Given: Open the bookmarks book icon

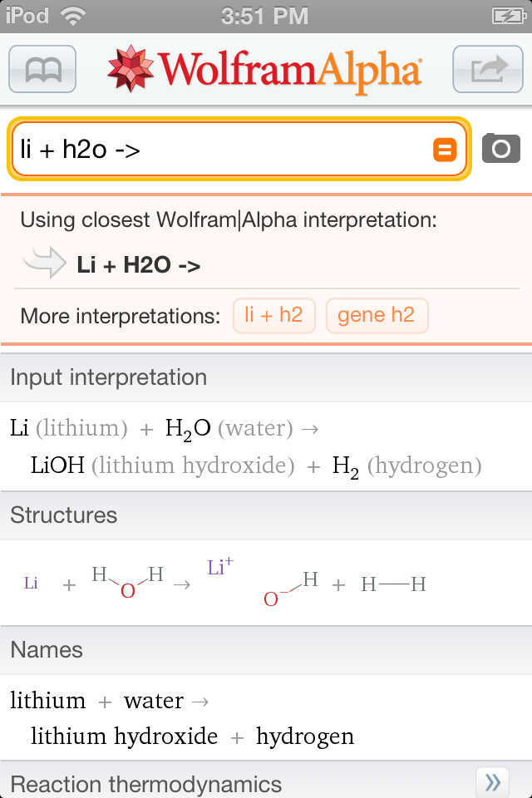Looking at the screenshot, I should tap(42, 69).
